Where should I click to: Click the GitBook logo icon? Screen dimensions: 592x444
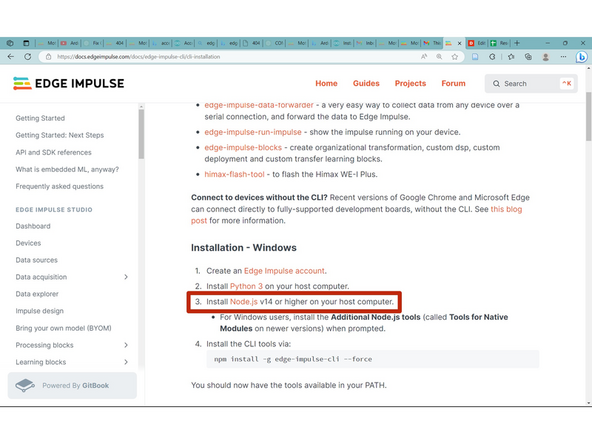click(25, 385)
